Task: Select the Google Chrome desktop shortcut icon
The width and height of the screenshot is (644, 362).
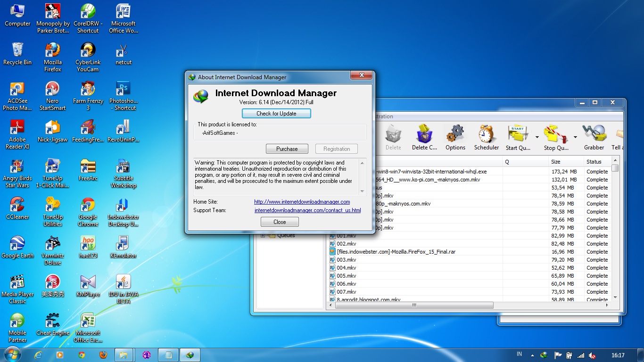Action: (88, 212)
